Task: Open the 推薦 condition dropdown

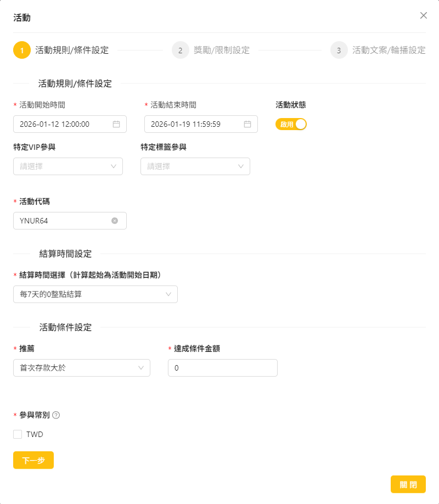Action: (82, 368)
